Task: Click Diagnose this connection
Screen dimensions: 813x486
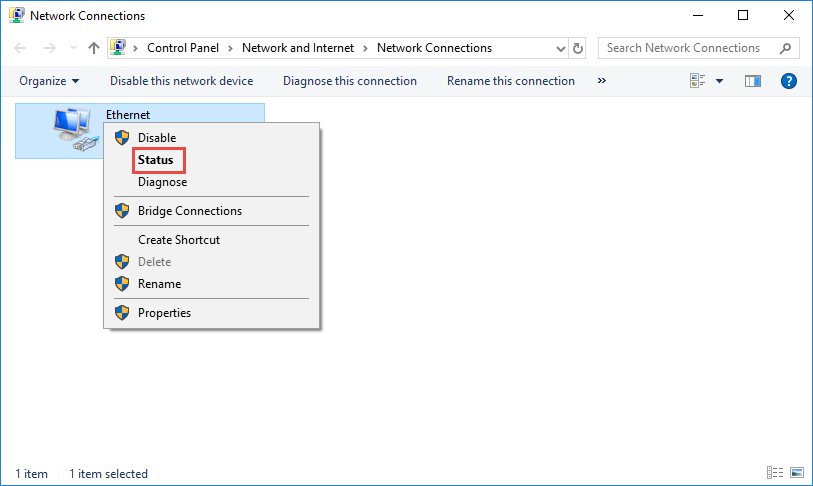Action: pos(350,81)
